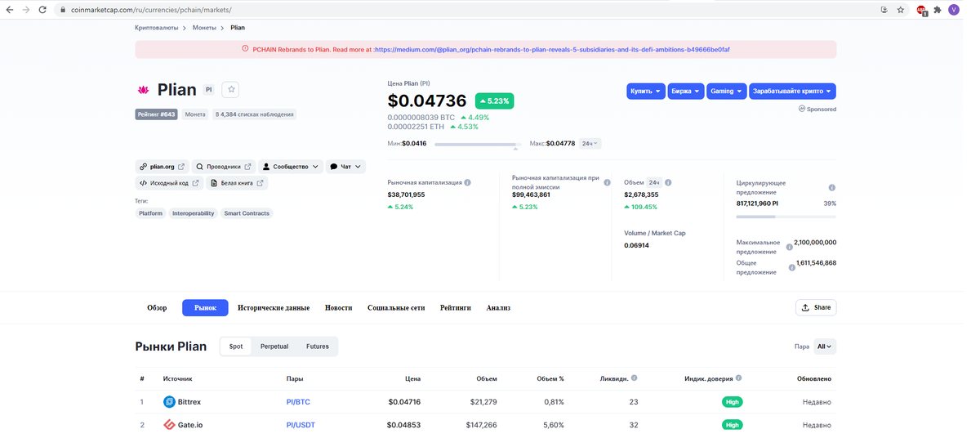This screenshot has height=447, width=980.
Task: Open the Белая книга whitepaper link
Action: (x=237, y=183)
